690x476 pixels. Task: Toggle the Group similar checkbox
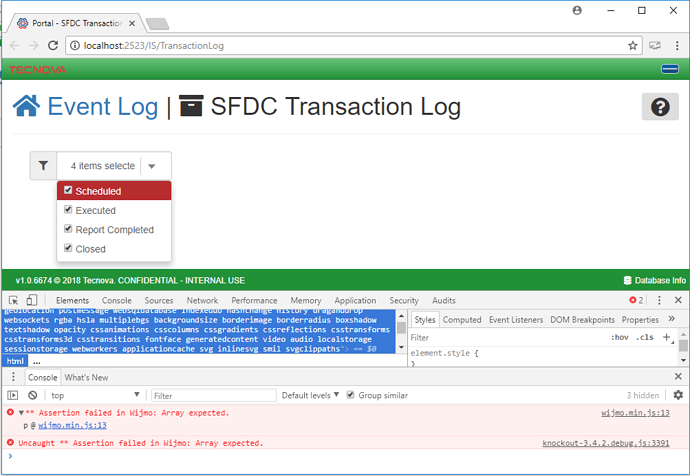[x=350, y=395]
